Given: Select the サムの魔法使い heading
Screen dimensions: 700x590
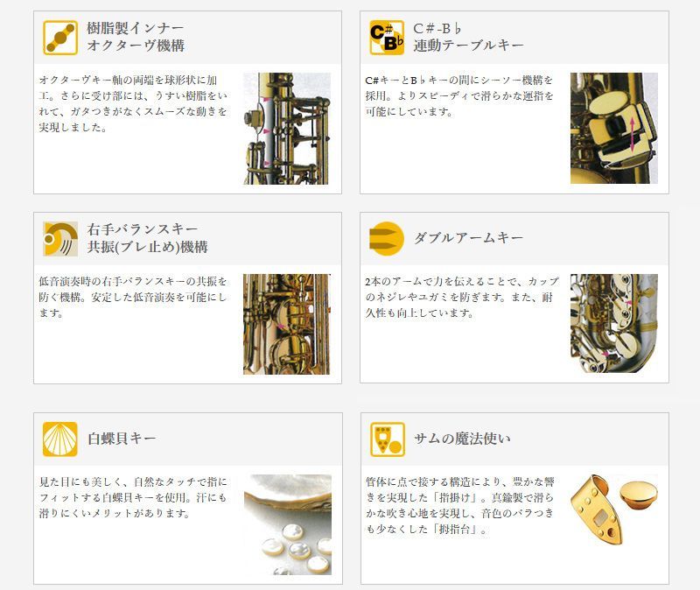Looking at the screenshot, I should click(x=462, y=439).
